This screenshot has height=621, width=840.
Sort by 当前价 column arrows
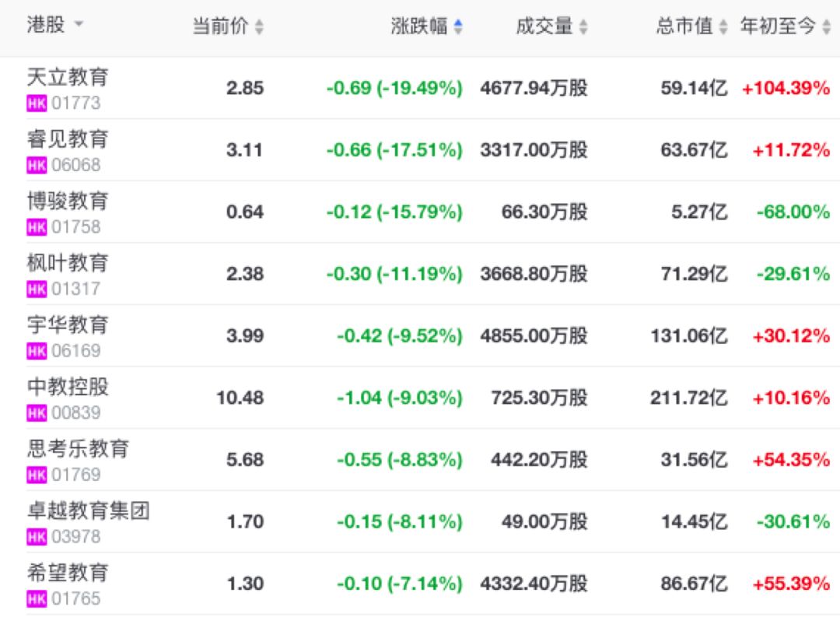pyautogui.click(x=259, y=26)
